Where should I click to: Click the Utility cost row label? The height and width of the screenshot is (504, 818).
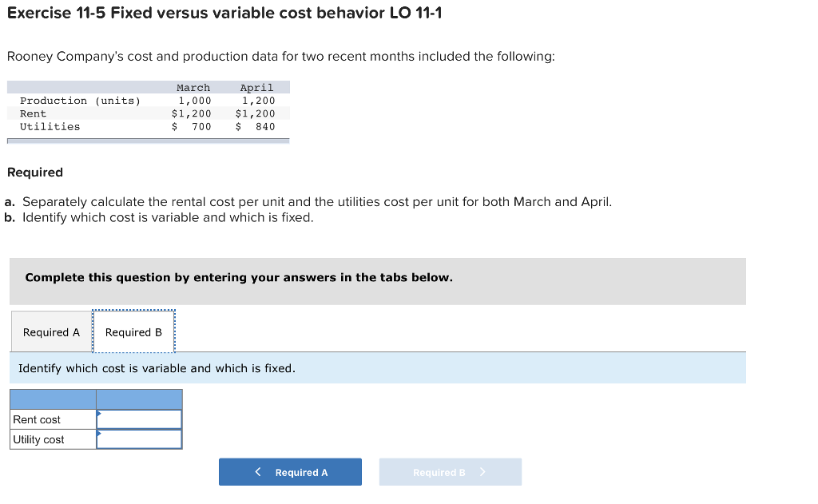pyautogui.click(x=38, y=439)
